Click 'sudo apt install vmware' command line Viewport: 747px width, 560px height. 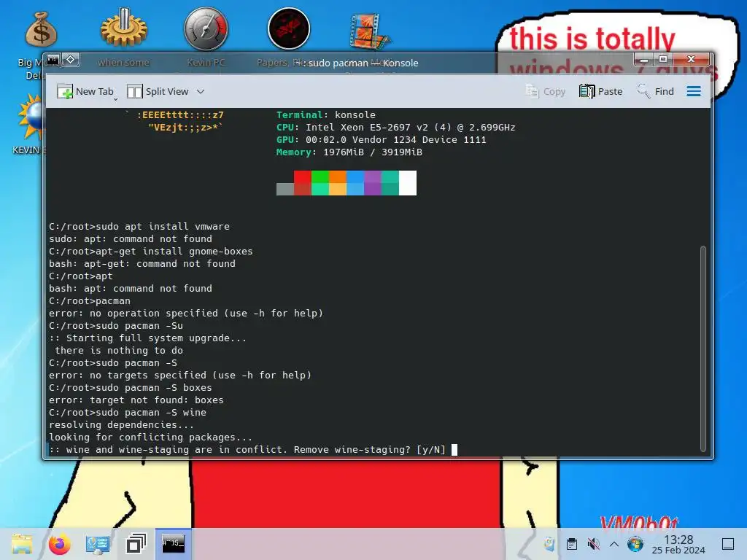point(139,226)
